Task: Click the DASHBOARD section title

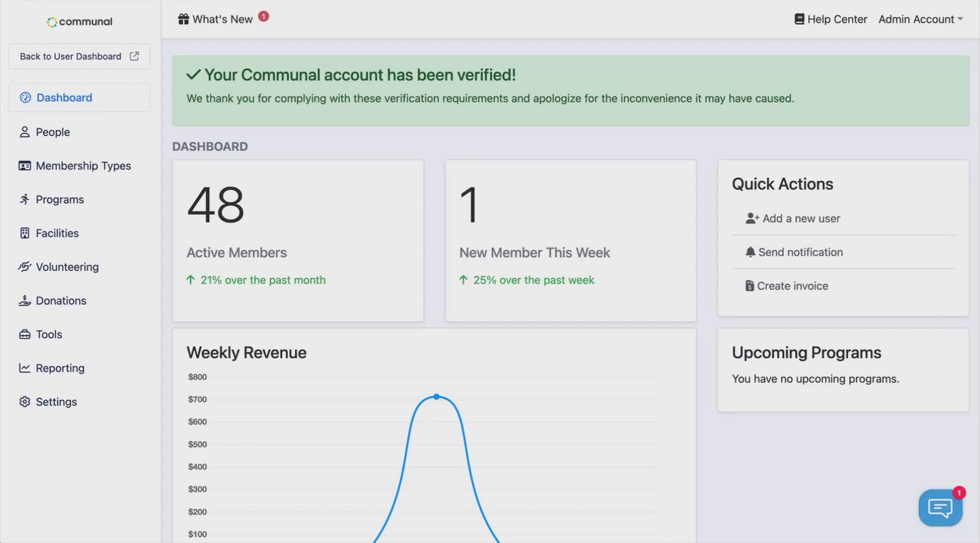Action: 210,146
